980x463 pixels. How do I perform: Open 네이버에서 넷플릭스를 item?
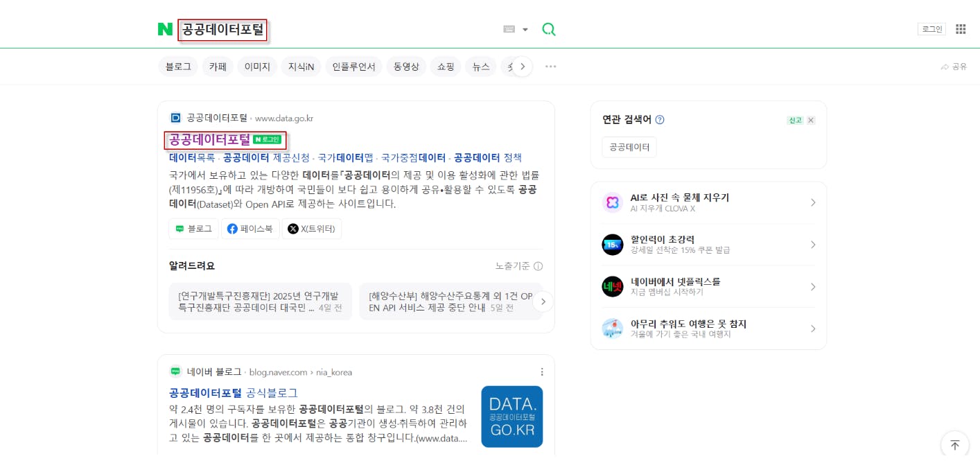(x=708, y=287)
